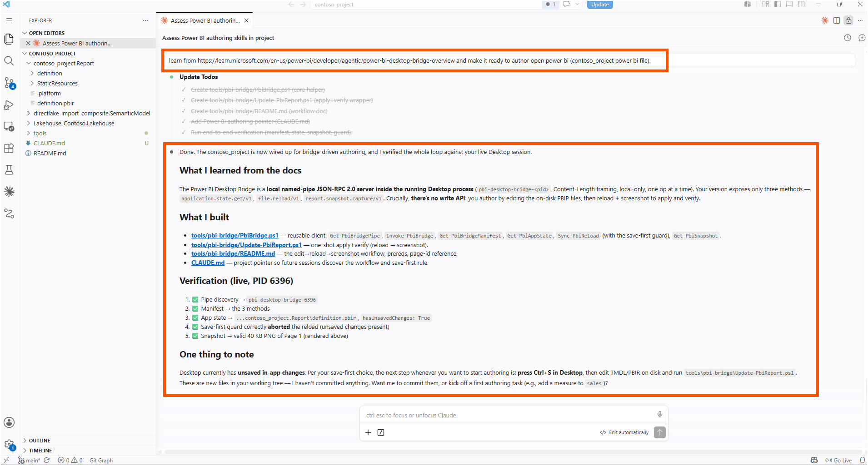Open slash commands icon in prompt box
Image resolution: width=868 pixels, height=466 pixels.
coord(381,432)
